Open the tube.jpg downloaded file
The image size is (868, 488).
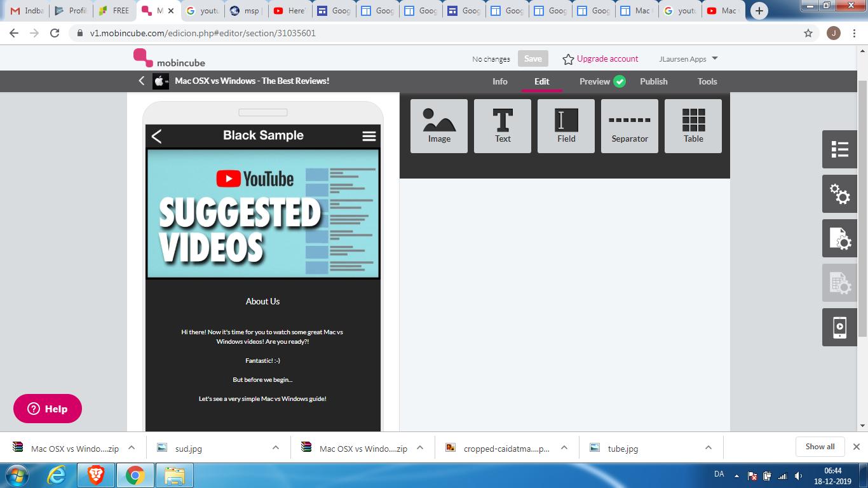[623, 448]
